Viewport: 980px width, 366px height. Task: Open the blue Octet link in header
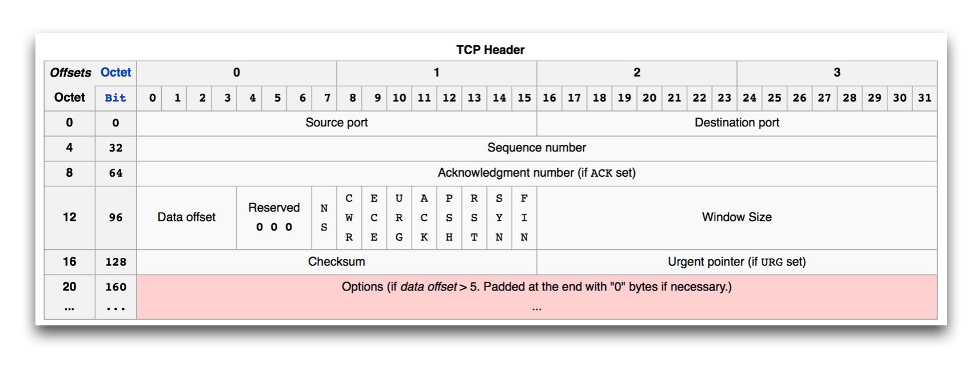click(x=115, y=73)
